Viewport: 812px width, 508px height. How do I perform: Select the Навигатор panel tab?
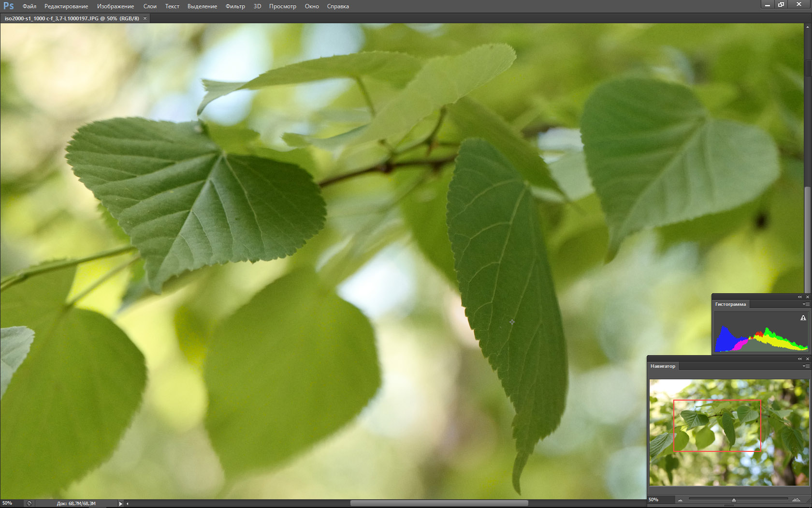coord(663,366)
